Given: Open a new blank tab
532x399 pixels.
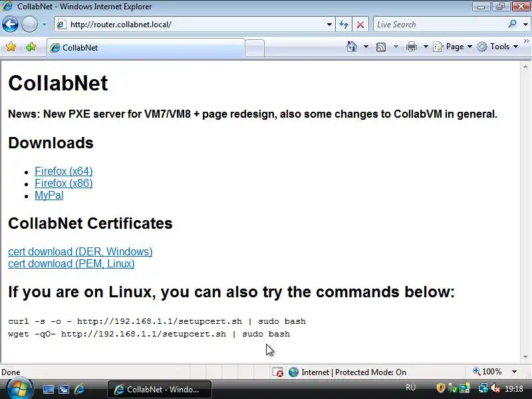Looking at the screenshot, I should [255, 48].
